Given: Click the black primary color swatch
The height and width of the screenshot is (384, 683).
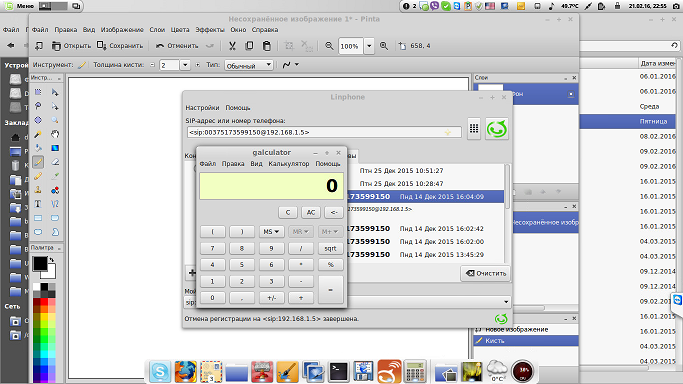Looking at the screenshot, I should pyautogui.click(x=40, y=263).
